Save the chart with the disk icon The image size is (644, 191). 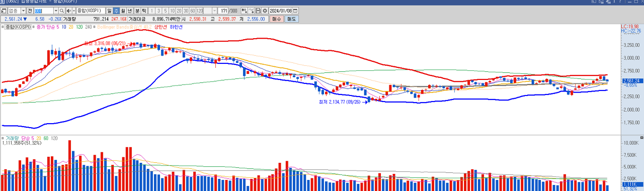[x=258, y=11]
